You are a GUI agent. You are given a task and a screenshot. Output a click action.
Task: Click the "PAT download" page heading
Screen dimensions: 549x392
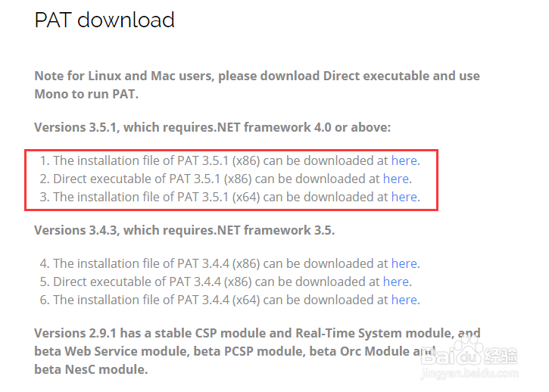tap(104, 20)
